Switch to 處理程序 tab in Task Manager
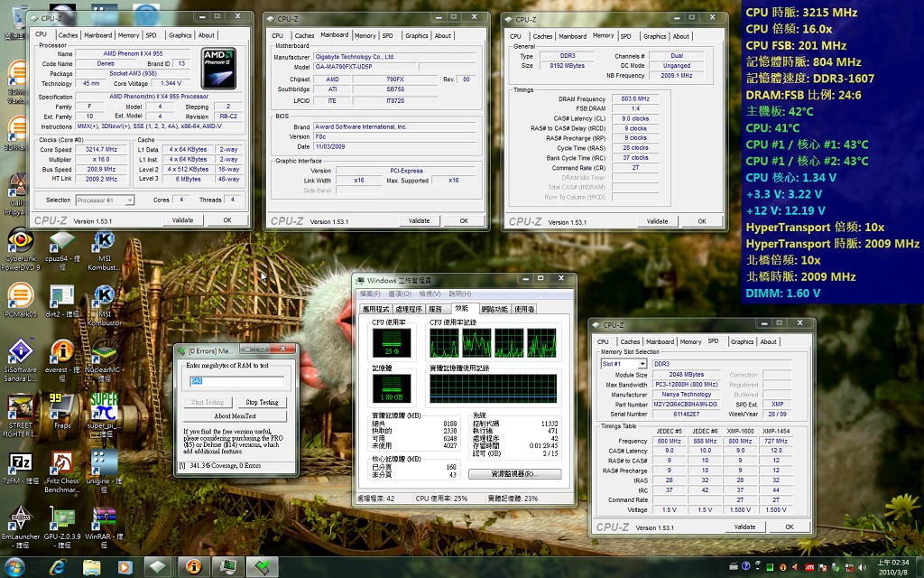This screenshot has height=578, width=924. coord(409,309)
